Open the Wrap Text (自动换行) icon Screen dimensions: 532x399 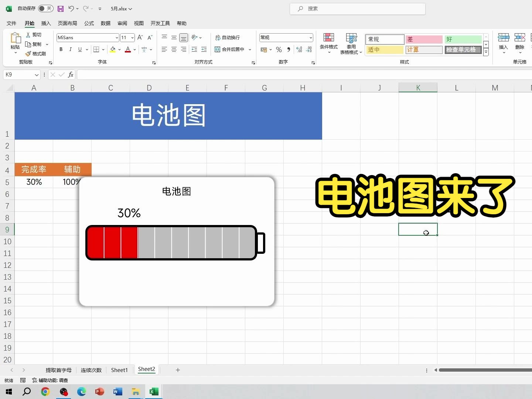click(228, 37)
